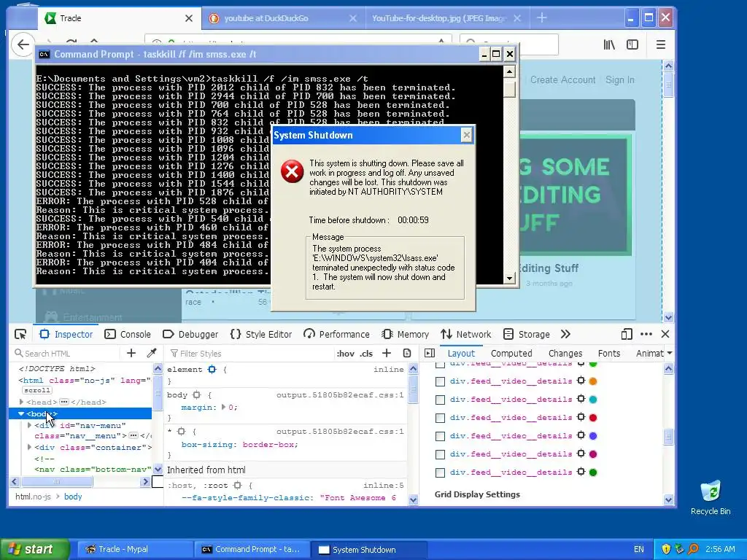Click the Search HTML field

(x=66, y=354)
